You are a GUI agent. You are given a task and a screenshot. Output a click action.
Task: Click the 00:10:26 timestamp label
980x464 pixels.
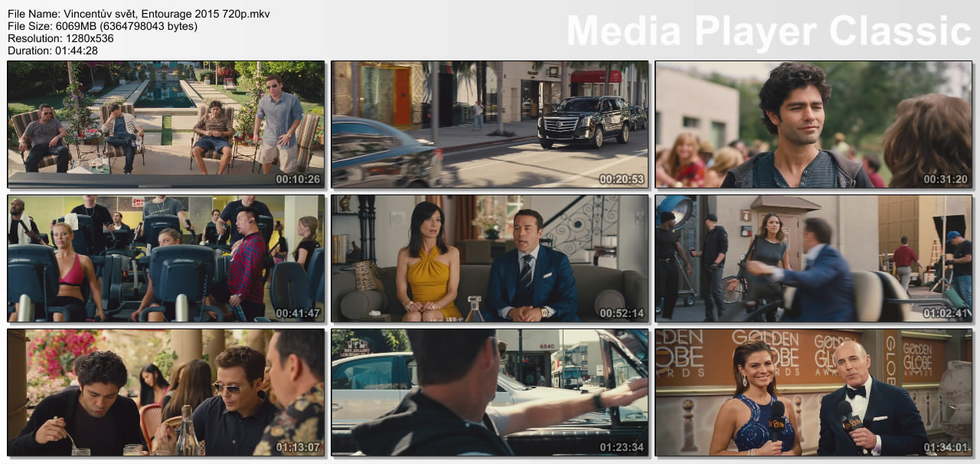tap(298, 179)
